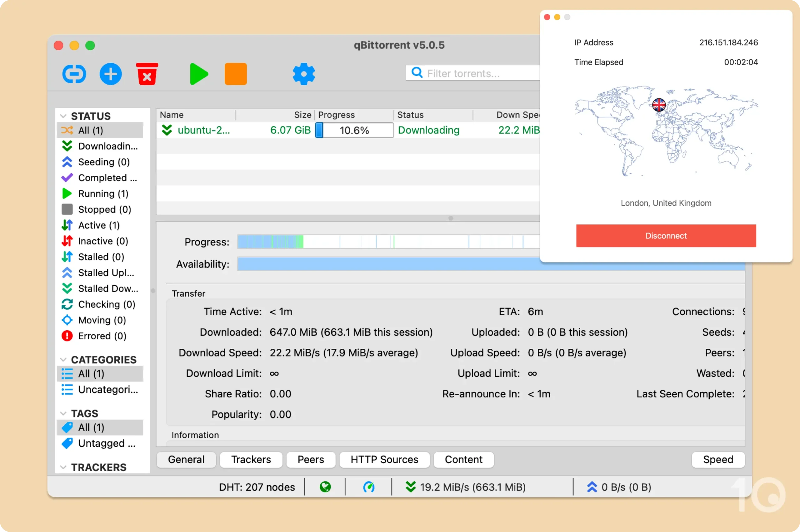Click London, United Kingdom location text

(x=666, y=203)
